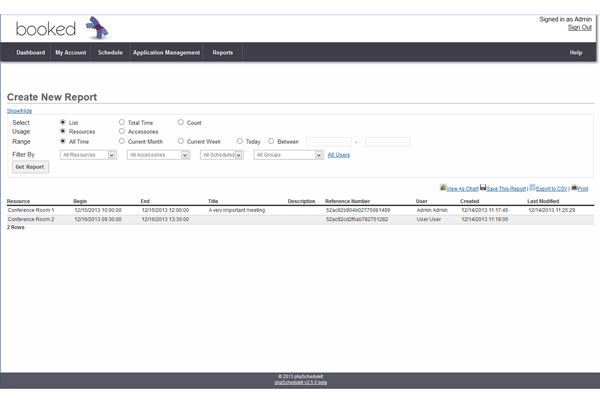This screenshot has width=600, height=400.
Task: Click the Print report icon
Action: 573,187
